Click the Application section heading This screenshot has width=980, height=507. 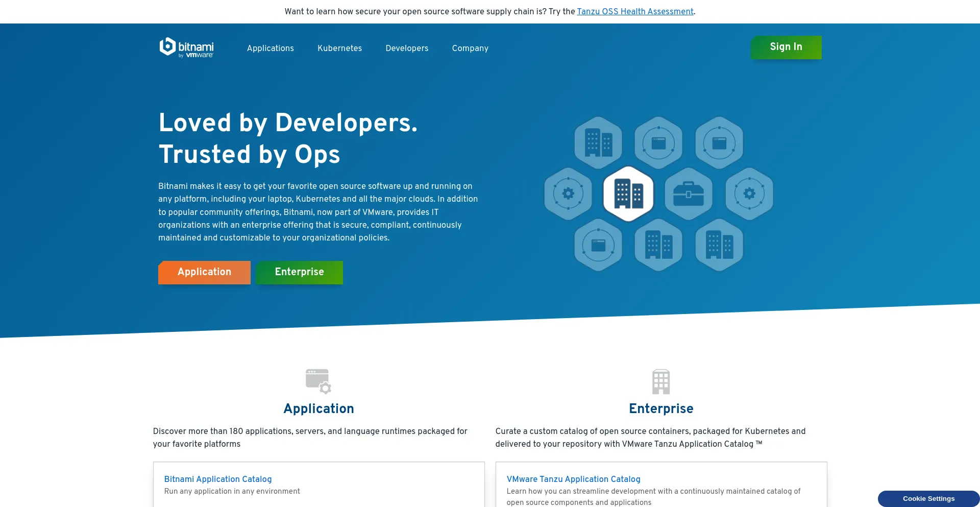(318, 408)
